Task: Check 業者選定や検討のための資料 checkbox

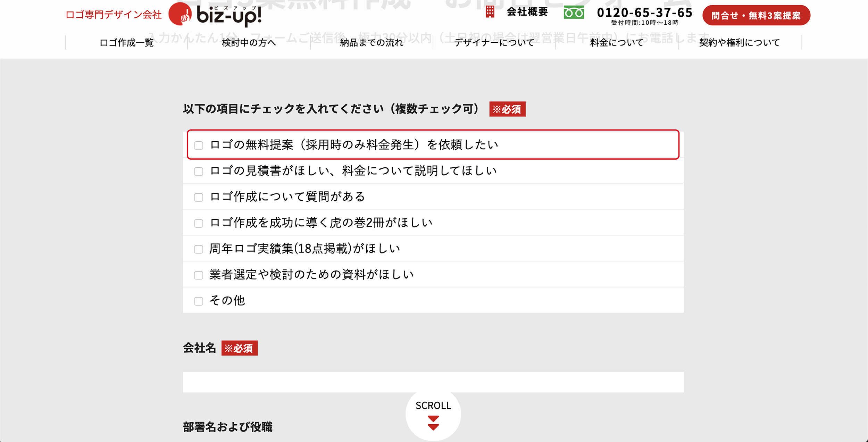Action: (x=199, y=275)
